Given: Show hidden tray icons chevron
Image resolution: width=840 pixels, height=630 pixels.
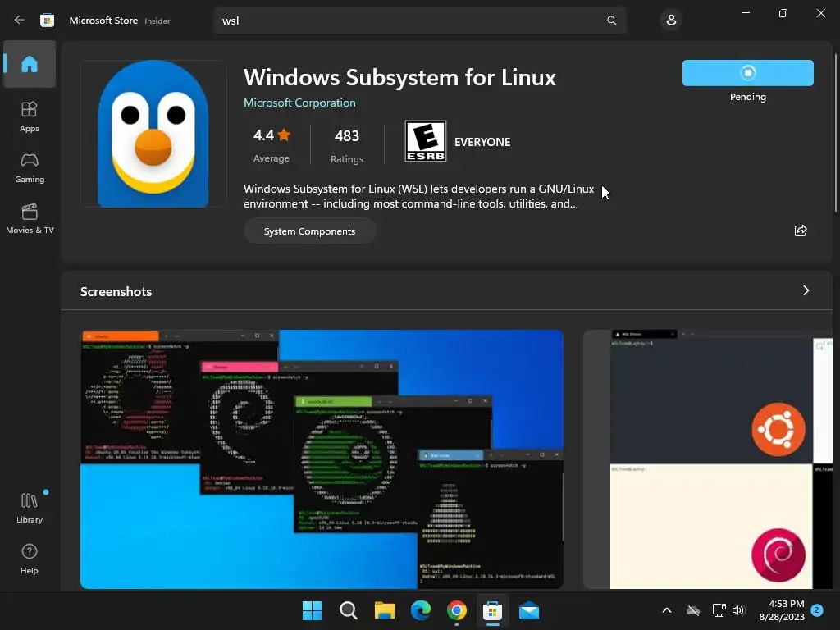Looking at the screenshot, I should click(666, 610).
